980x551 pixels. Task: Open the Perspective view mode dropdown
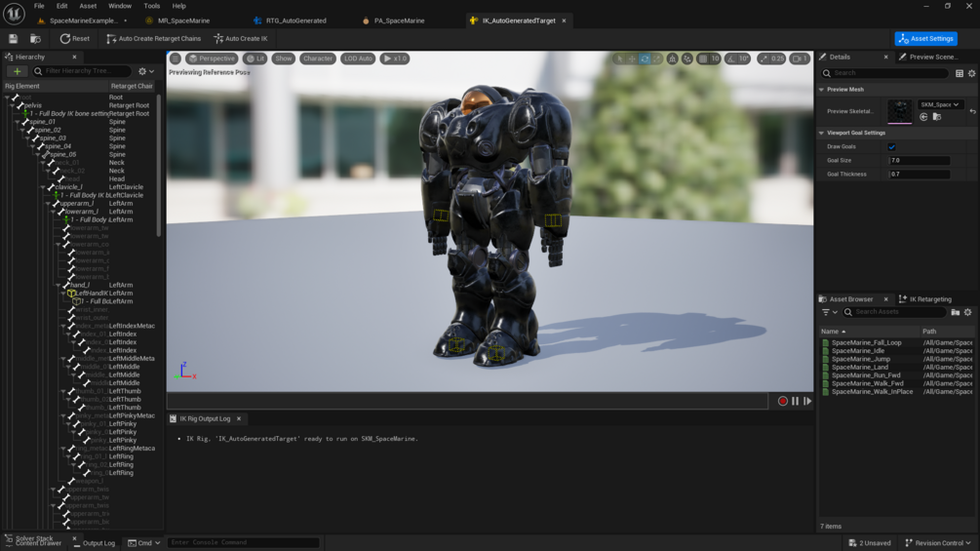(212, 59)
